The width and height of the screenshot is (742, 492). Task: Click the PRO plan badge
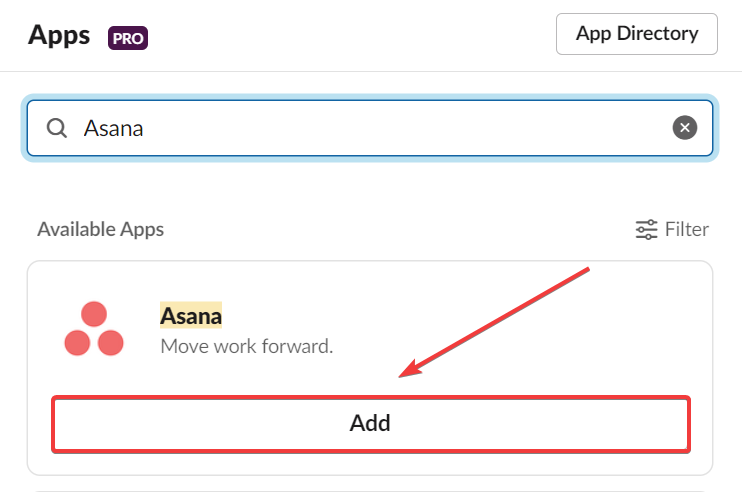pyautogui.click(x=128, y=38)
